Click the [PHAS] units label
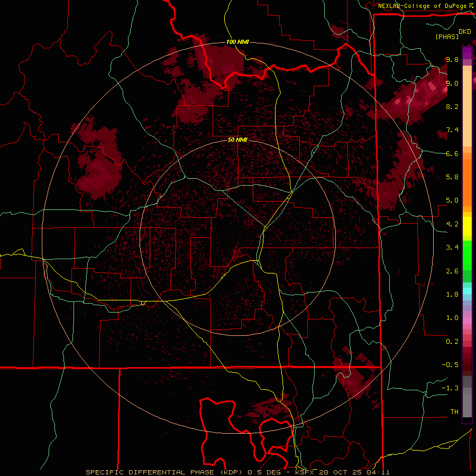Image resolution: width=476 pixels, height=476 pixels. click(x=447, y=37)
